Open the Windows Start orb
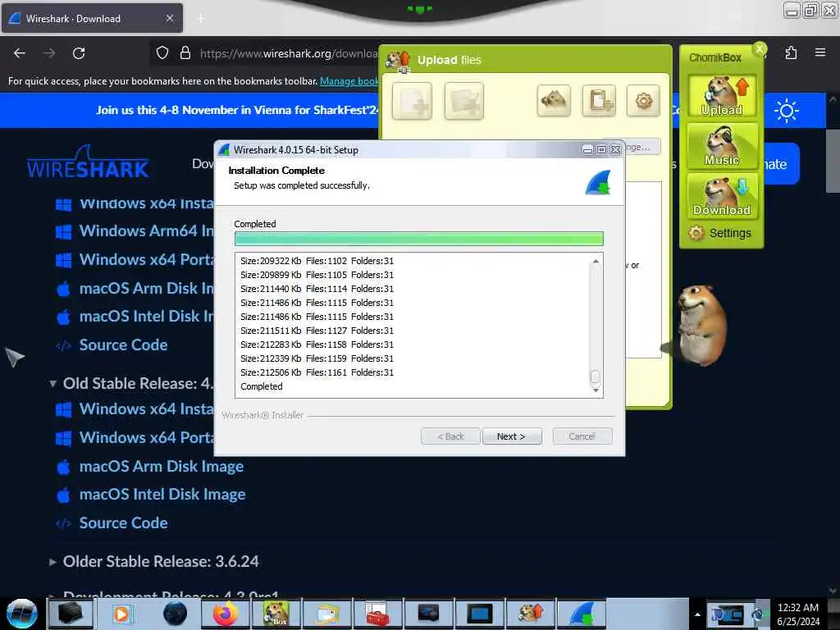 [21, 614]
